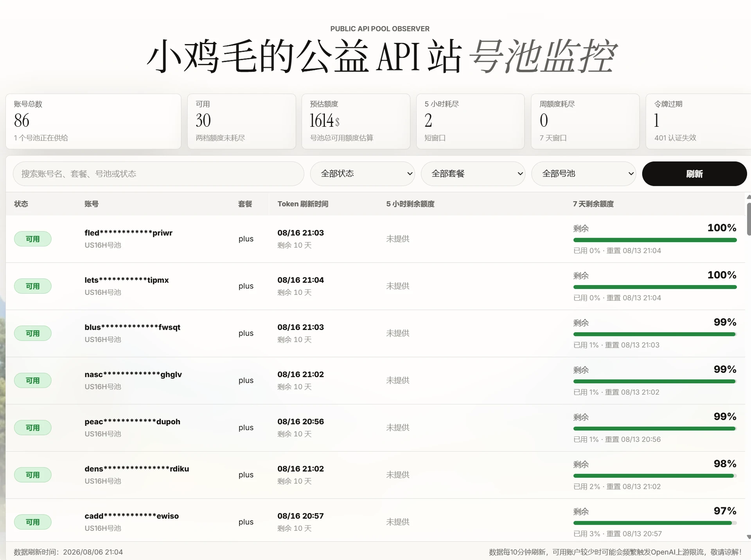
Task: Click the 周额度耗尽 stat card
Action: click(585, 121)
